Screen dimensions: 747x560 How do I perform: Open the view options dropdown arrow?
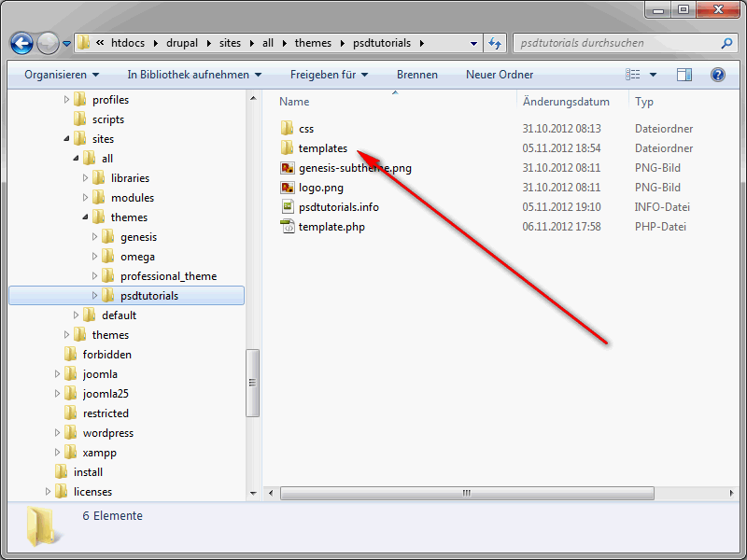coord(654,75)
